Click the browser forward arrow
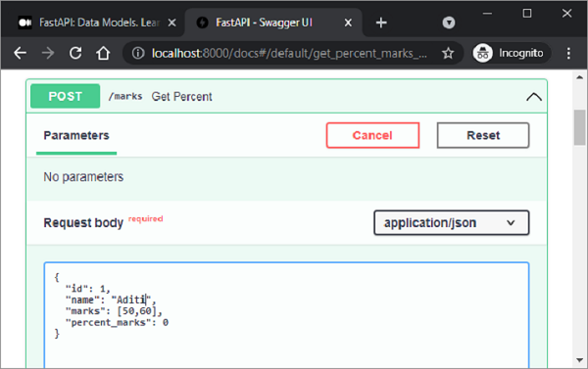The height and width of the screenshot is (369, 588). point(48,53)
